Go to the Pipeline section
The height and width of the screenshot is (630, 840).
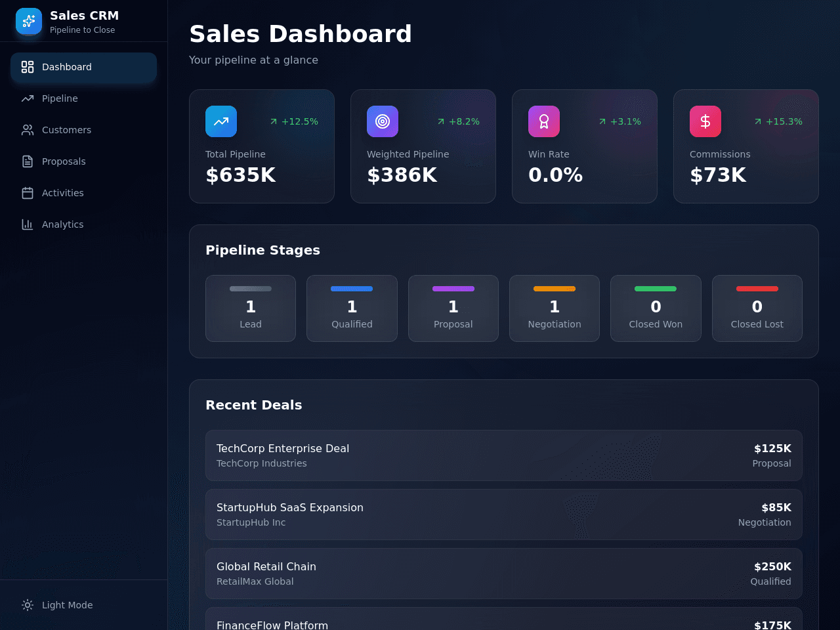click(83, 98)
